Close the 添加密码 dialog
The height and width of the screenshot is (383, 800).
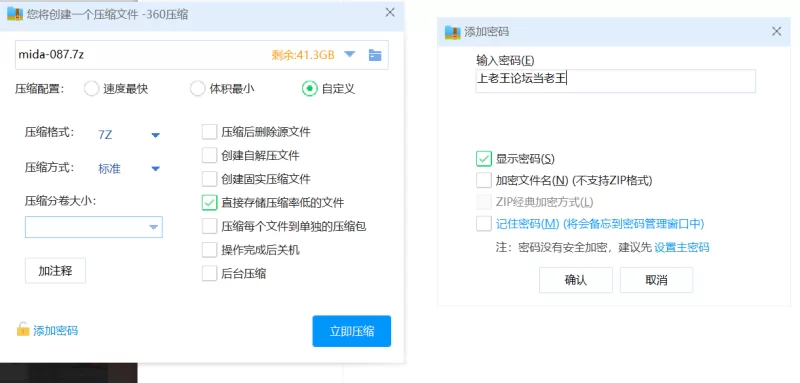(777, 32)
